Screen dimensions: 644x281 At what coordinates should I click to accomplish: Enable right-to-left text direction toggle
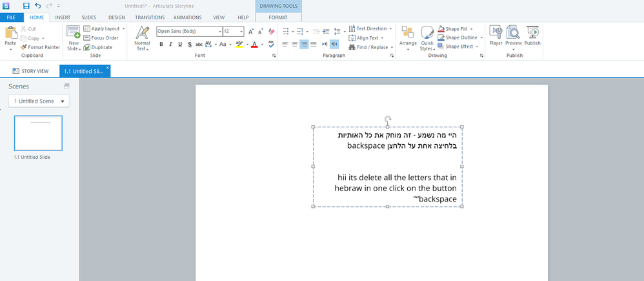(x=334, y=45)
